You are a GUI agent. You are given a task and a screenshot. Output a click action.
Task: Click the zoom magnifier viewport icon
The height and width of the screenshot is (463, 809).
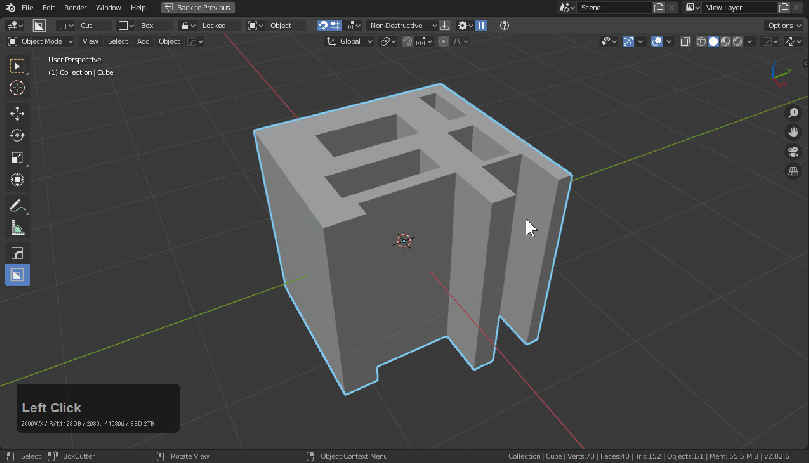(793, 114)
